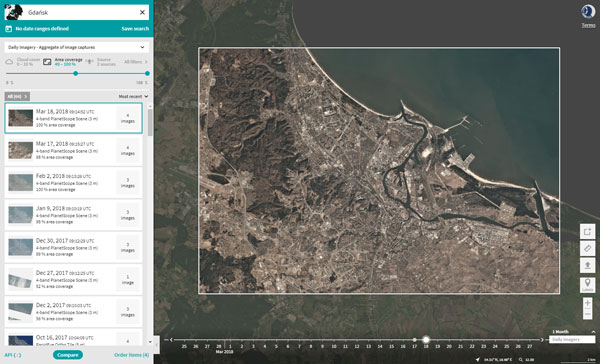Select the Source filter tab
Screen dimensions: 600x364
101,62
